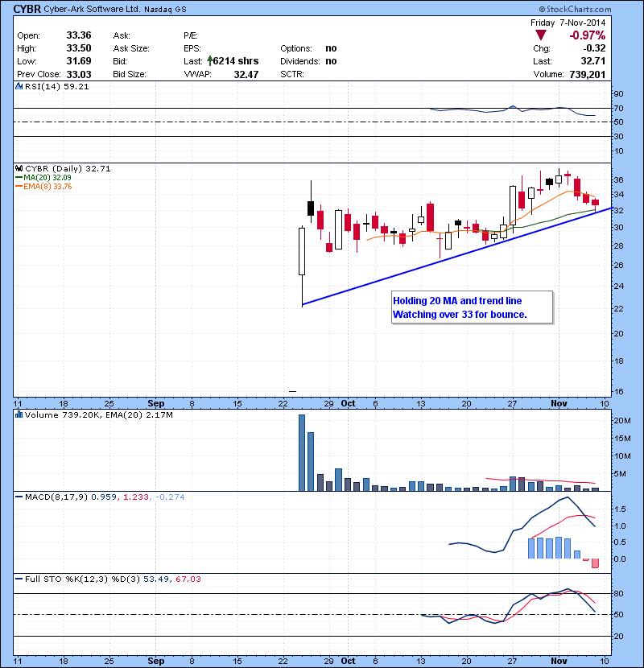Click the annotation line Watching over 33 for bounce
The width and height of the screenshot is (644, 668).
coord(460,315)
